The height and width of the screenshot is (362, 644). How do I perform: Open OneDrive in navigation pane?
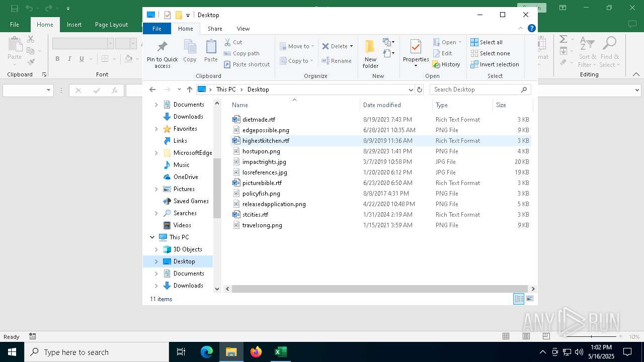(186, 177)
